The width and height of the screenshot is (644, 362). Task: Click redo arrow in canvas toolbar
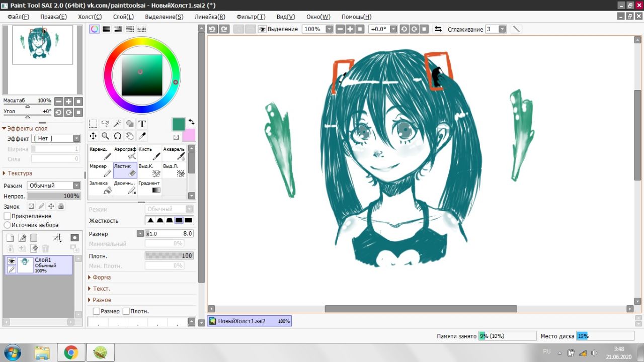pyautogui.click(x=224, y=29)
